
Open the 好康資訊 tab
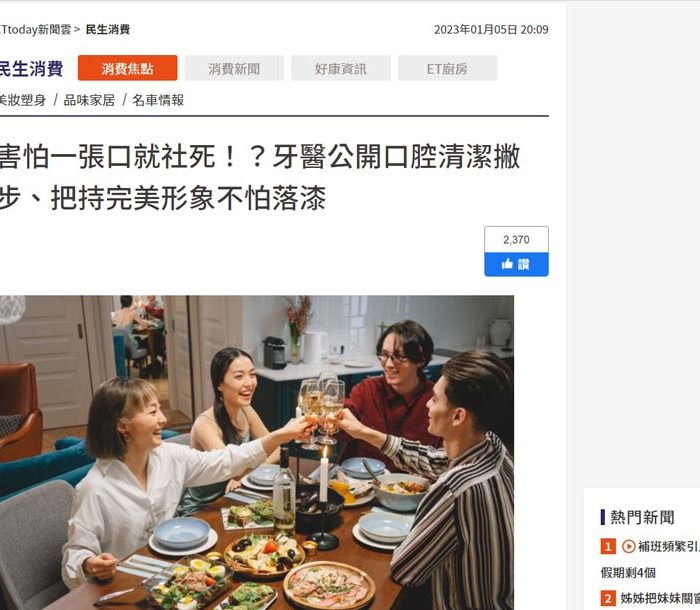coord(341,68)
